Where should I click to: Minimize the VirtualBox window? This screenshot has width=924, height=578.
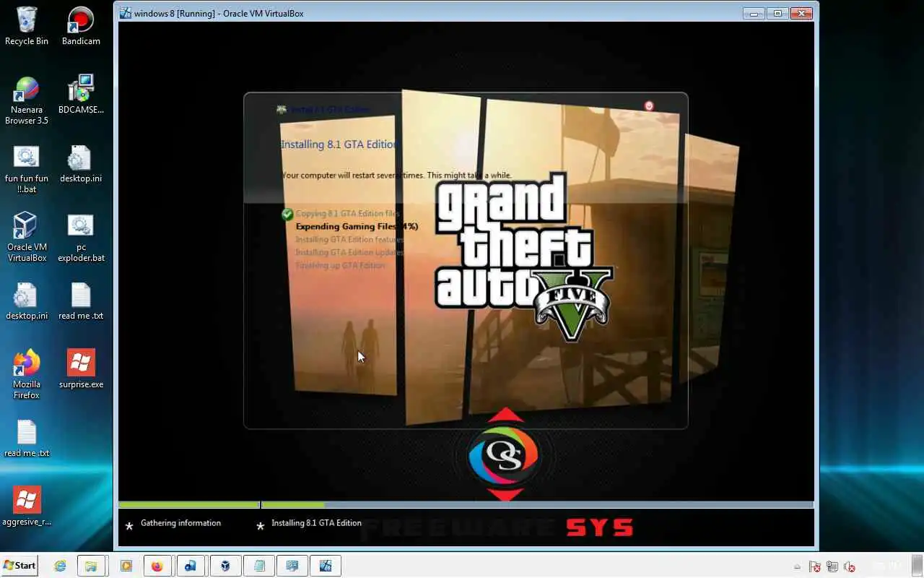(754, 13)
